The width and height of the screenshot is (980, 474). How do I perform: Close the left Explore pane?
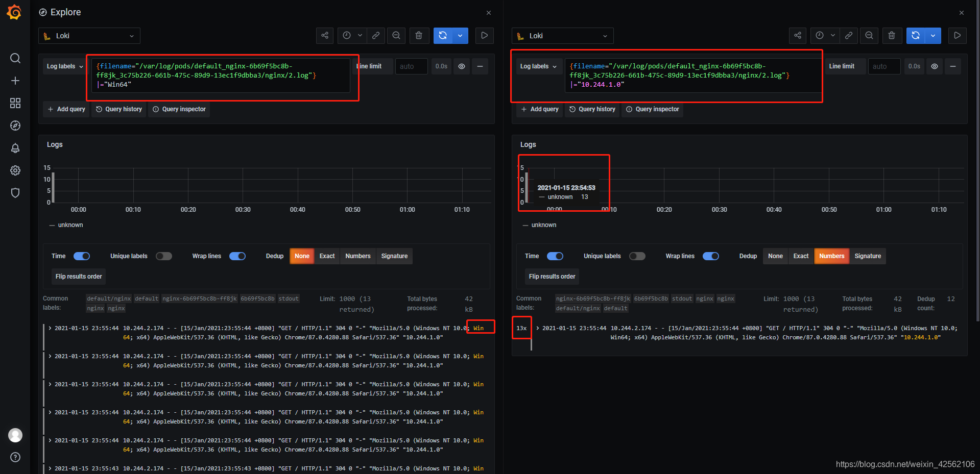pyautogui.click(x=489, y=13)
